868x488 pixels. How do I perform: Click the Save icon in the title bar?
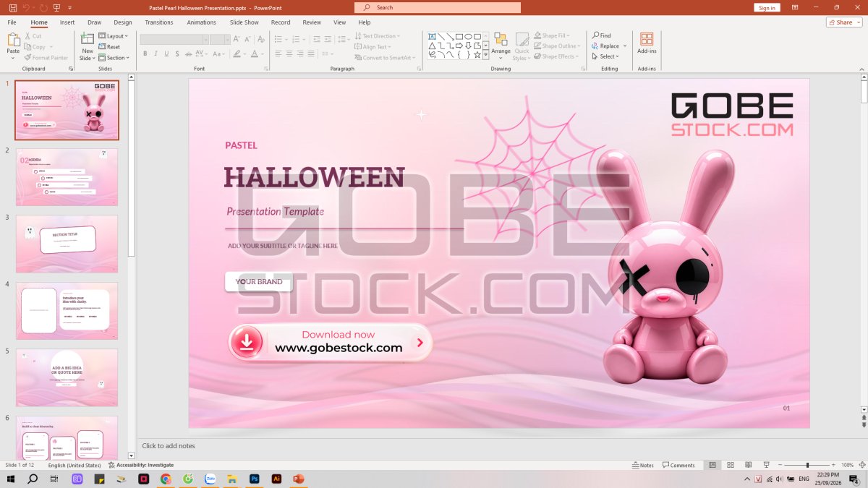[x=12, y=7]
